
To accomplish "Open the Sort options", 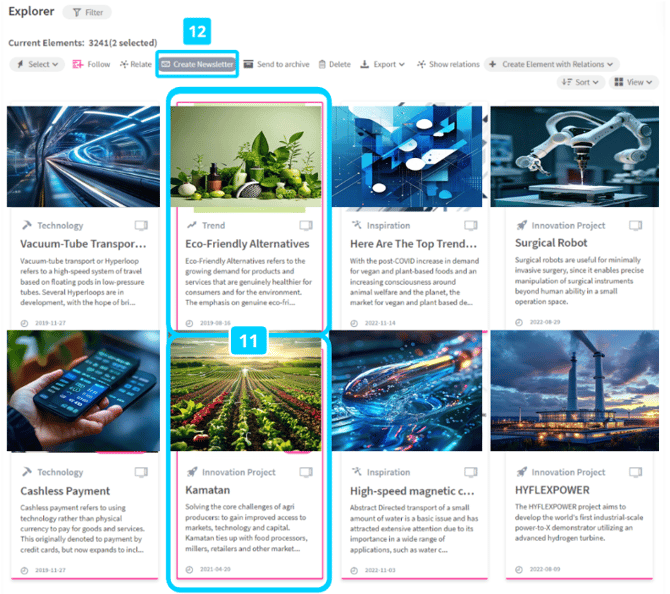I will pos(580,82).
